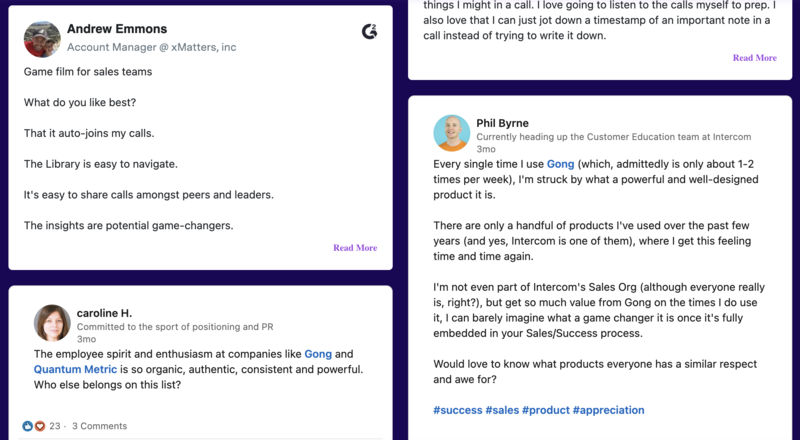Click Phil Byrne's profile avatar

[451, 132]
